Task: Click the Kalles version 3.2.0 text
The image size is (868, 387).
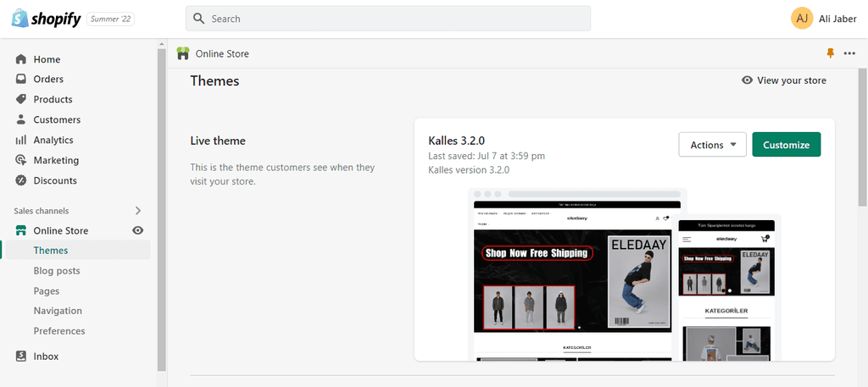Action: tap(469, 169)
